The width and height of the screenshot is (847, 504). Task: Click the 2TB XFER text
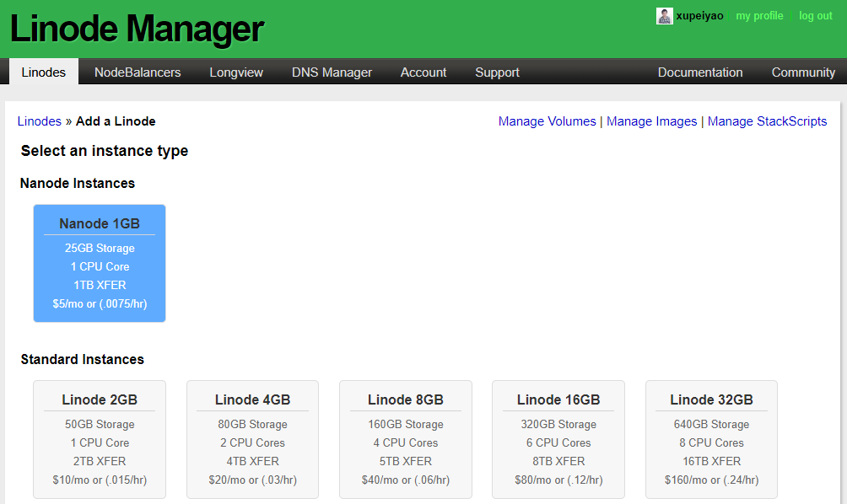coord(100,461)
